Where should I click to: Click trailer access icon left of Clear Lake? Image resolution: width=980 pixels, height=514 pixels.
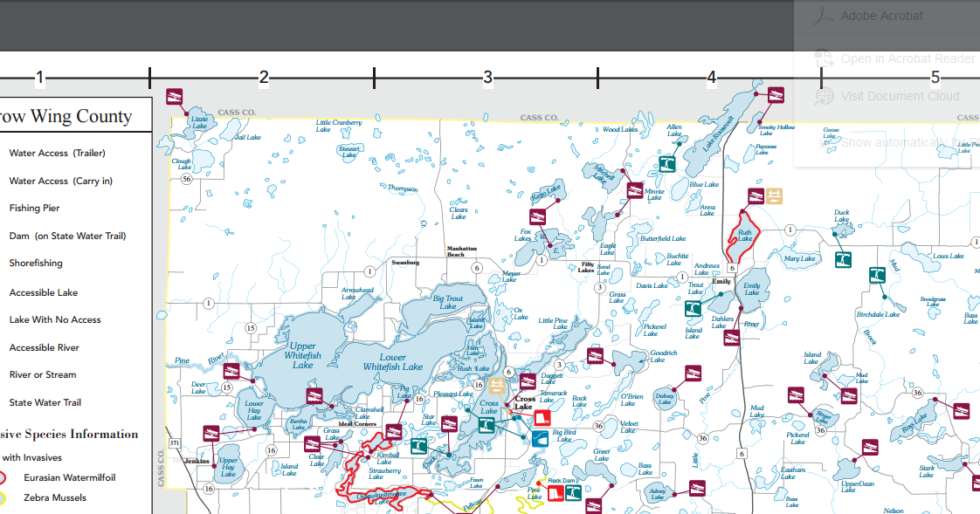tap(312, 444)
